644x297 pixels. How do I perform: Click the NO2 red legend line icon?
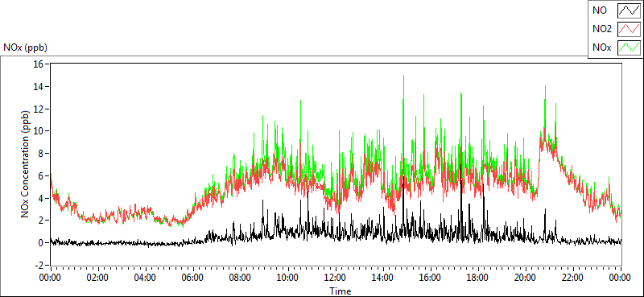coord(629,29)
